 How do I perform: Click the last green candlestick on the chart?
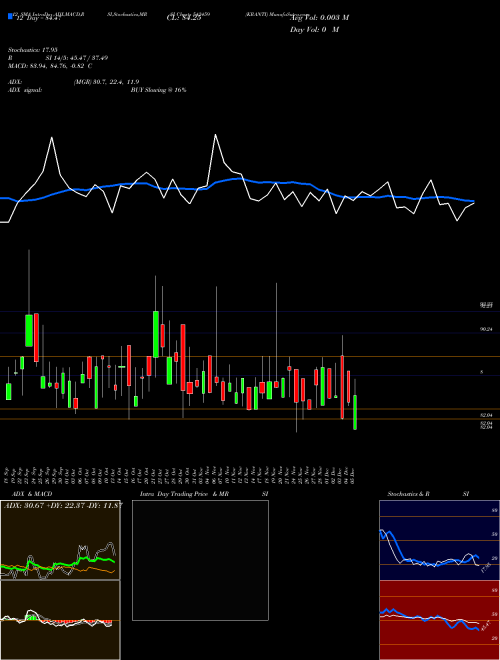(355, 412)
